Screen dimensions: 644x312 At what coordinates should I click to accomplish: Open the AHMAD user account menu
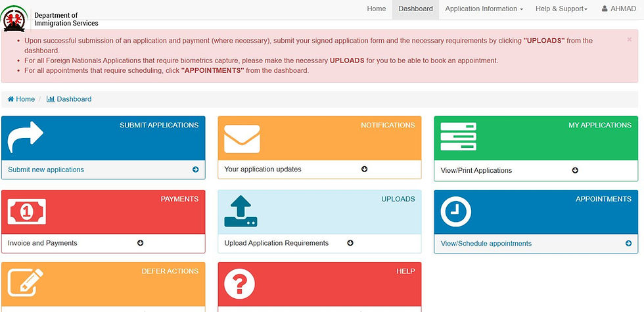pos(618,9)
